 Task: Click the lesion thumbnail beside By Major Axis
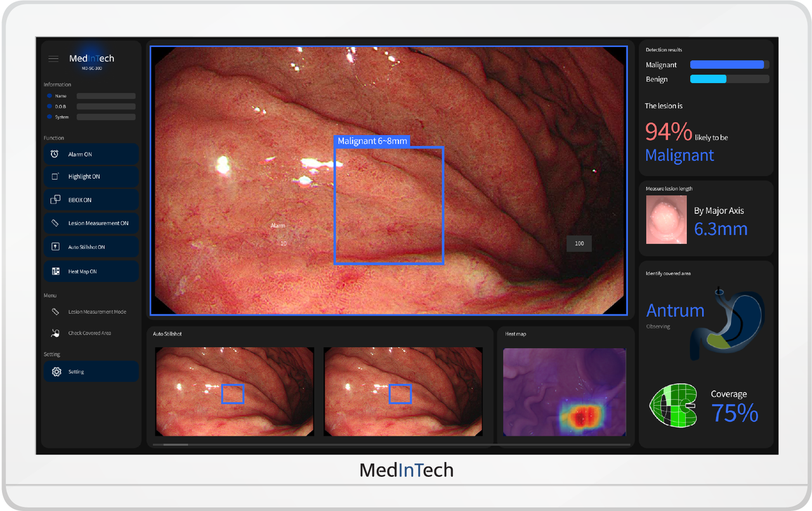tap(666, 219)
